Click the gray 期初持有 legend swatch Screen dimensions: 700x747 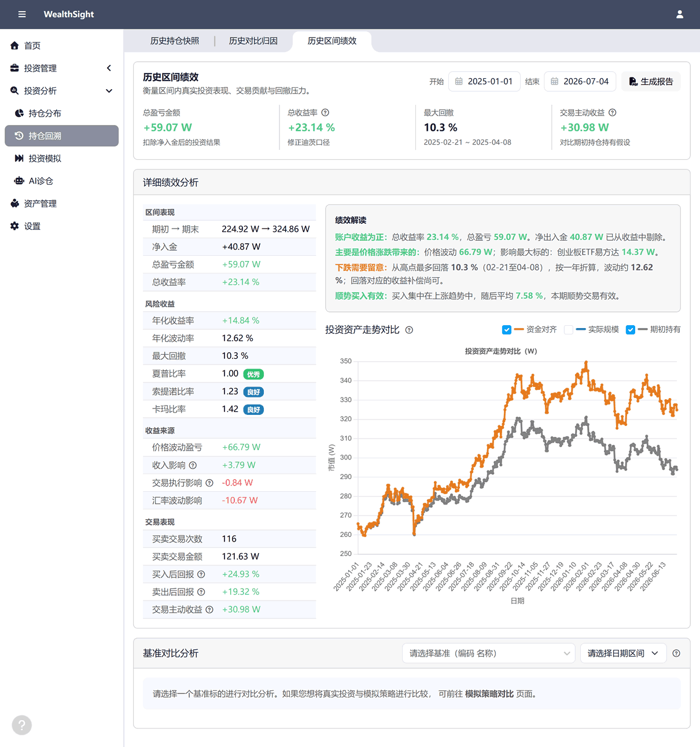coord(643,330)
